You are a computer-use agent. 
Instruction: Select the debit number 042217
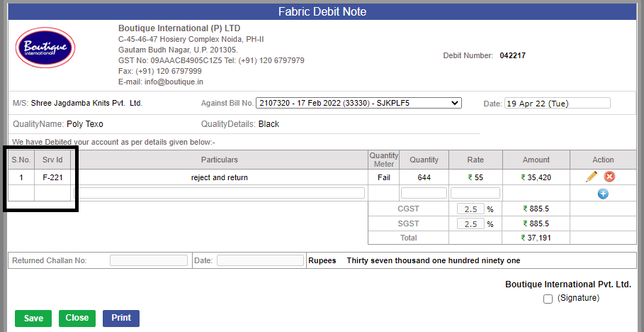[512, 55]
